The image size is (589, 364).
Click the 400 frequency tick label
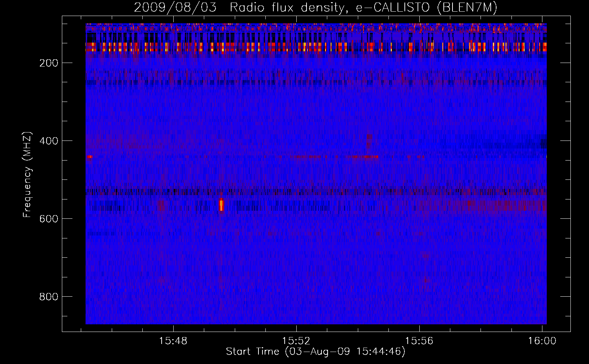coord(49,141)
